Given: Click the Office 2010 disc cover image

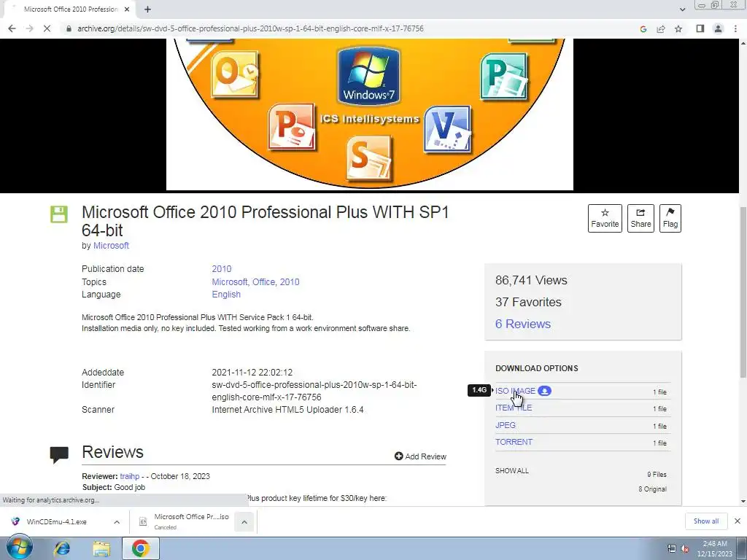Looking at the screenshot, I should pos(369,114).
